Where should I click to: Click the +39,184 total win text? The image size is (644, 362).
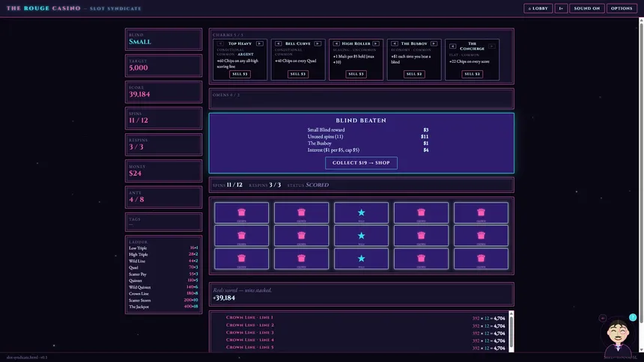point(224,298)
